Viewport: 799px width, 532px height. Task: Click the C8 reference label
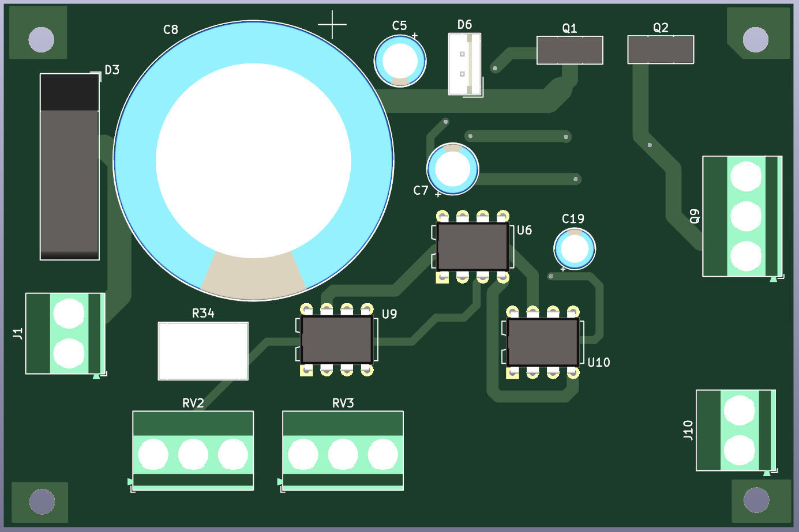171,29
